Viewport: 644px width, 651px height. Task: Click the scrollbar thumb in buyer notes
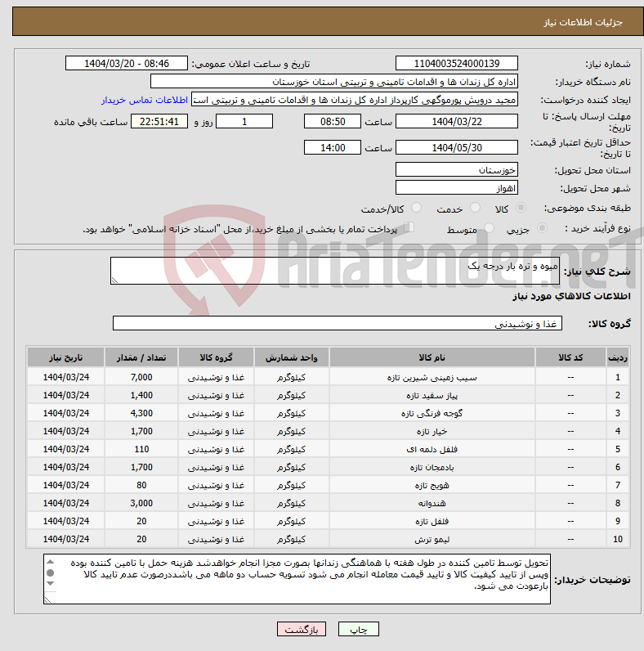tap(50, 573)
